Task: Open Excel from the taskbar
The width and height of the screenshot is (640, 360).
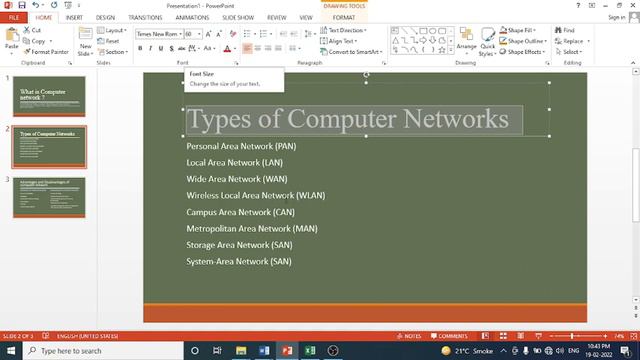Action: click(x=310, y=351)
